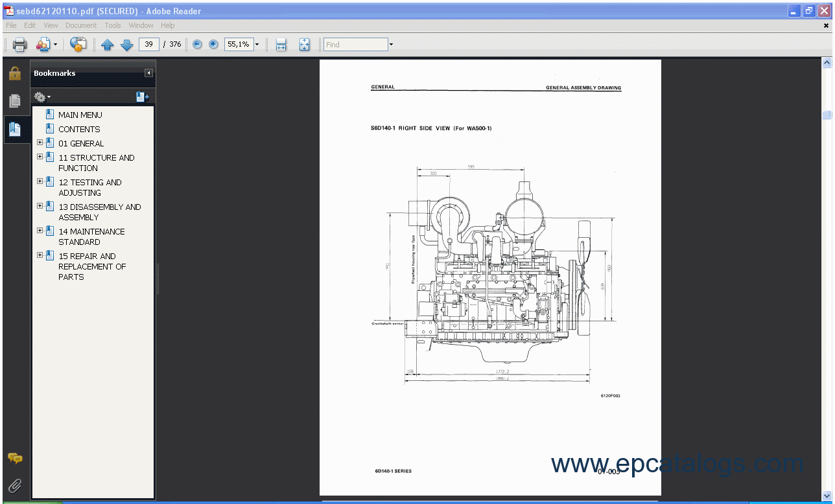The height and width of the screenshot is (504, 835).
Task: Click the Find text field
Action: coord(355,45)
